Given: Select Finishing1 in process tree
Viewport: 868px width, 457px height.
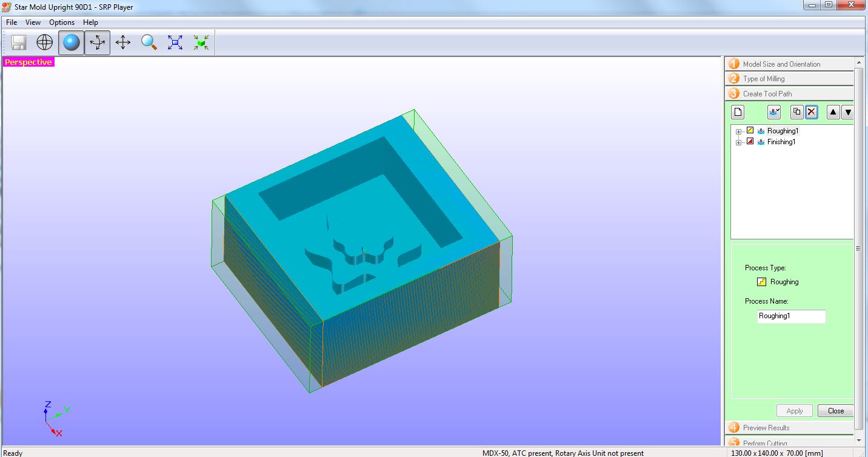Looking at the screenshot, I should tap(781, 142).
